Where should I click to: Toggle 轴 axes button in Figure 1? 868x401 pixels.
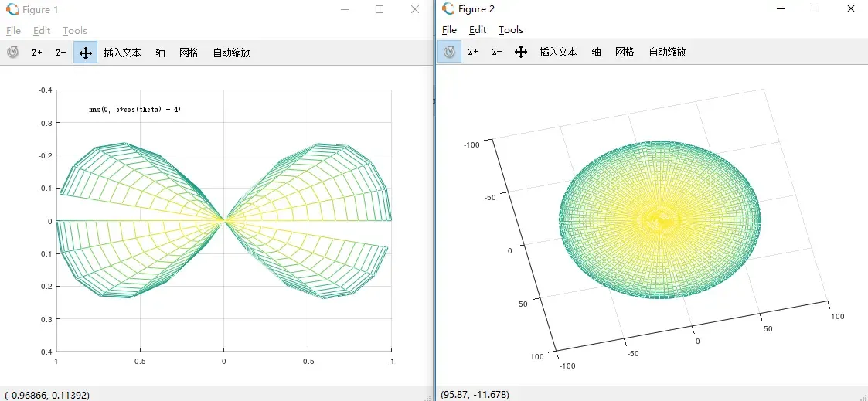pyautogui.click(x=160, y=53)
